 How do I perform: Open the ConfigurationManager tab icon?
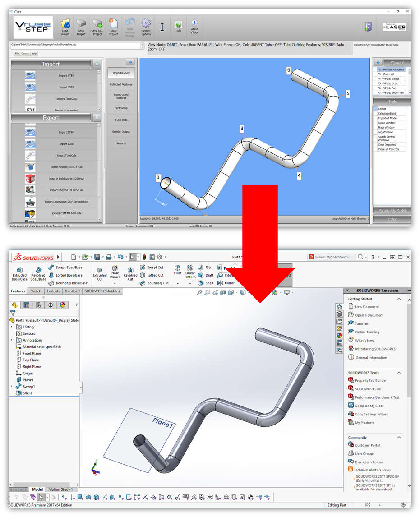point(38,305)
